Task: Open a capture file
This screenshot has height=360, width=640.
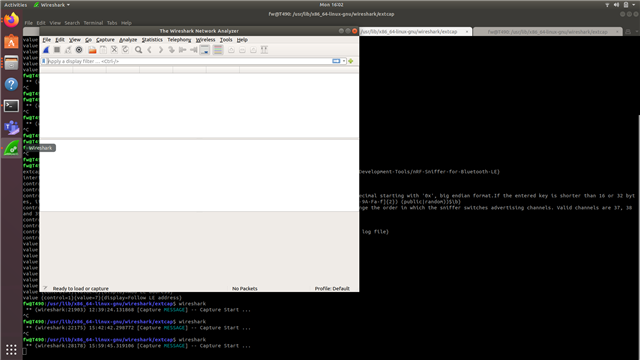Action: (x=92, y=50)
